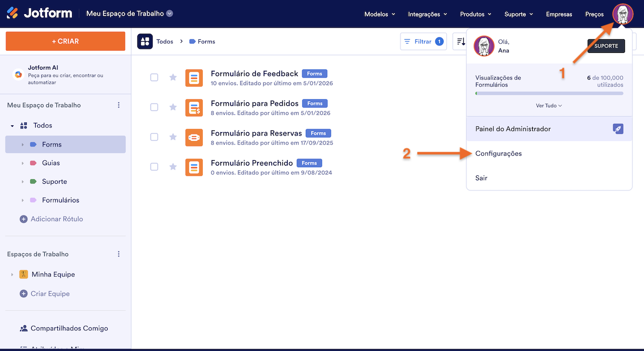Choose Sair to log out
644x351 pixels.
click(x=481, y=178)
